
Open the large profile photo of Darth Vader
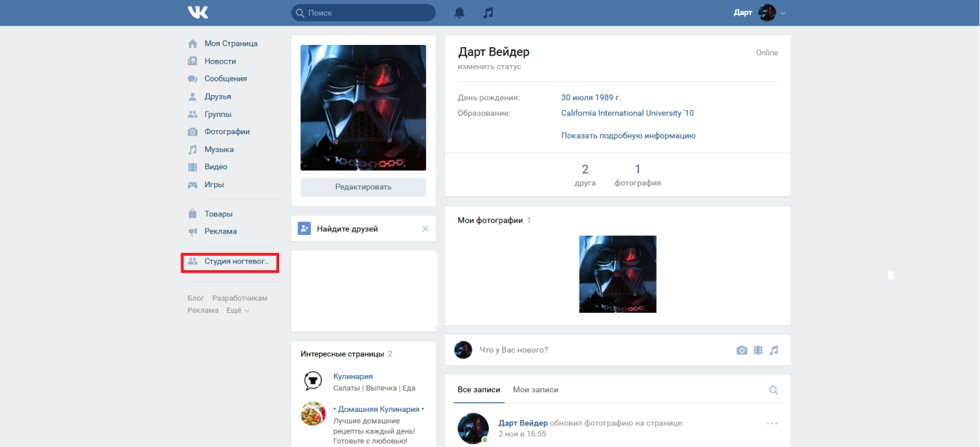click(363, 108)
